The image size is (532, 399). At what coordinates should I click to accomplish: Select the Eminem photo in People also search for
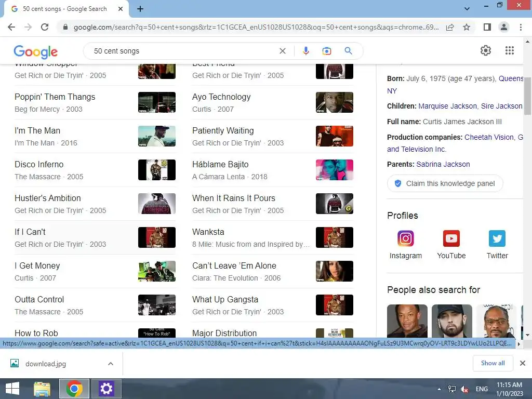[451, 321]
